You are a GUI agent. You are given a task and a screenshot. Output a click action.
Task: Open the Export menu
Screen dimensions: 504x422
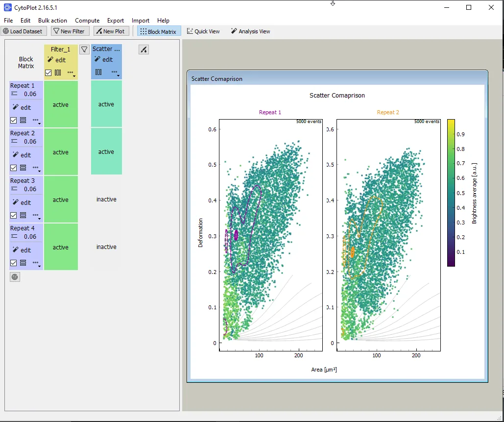click(116, 21)
